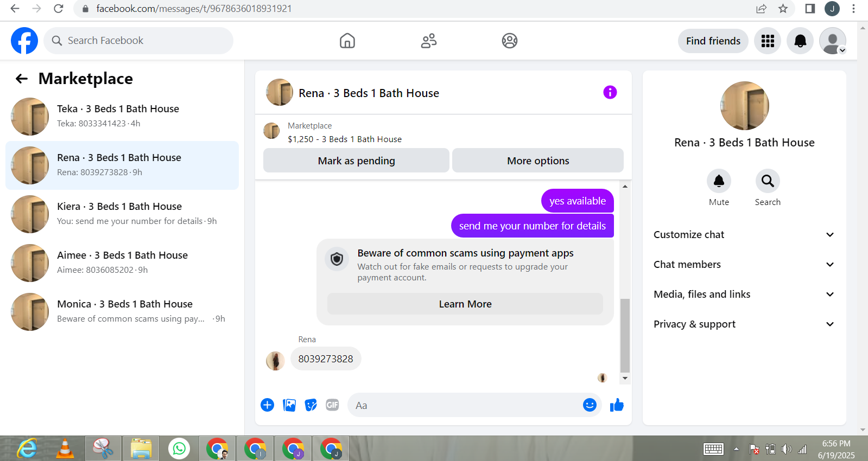The height and width of the screenshot is (461, 868).
Task: Expand Media, files and links section
Action: tap(744, 294)
